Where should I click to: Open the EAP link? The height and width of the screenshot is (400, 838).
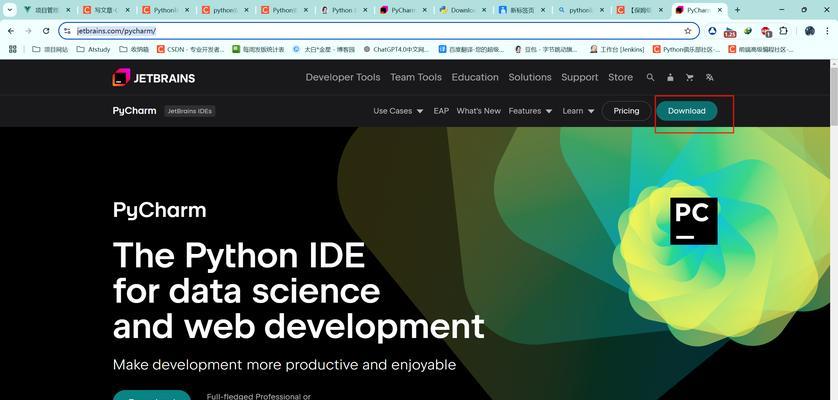[441, 111]
